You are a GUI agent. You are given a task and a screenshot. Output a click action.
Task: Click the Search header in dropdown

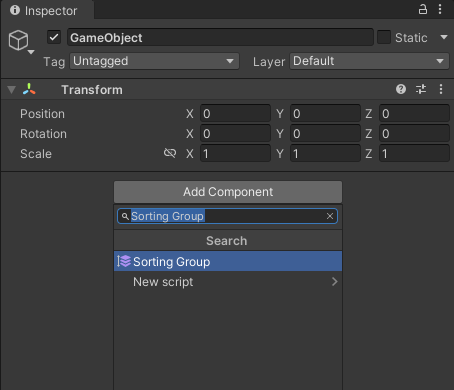[228, 241]
